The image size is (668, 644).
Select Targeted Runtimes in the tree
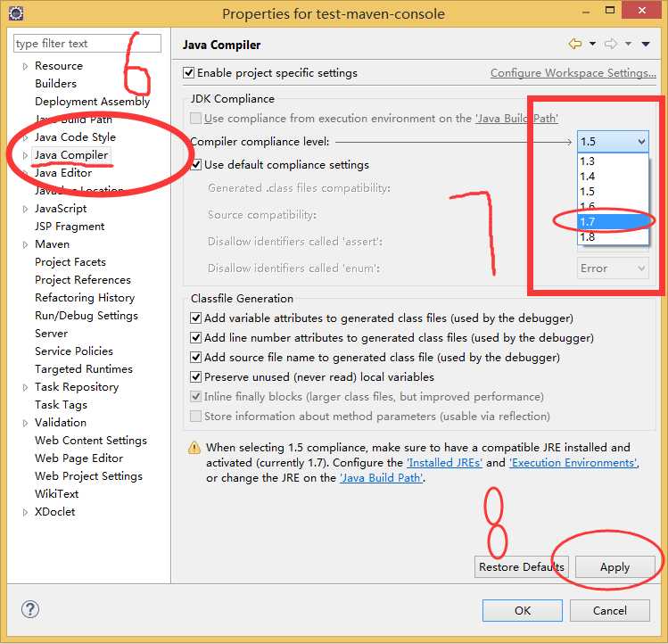tap(84, 369)
